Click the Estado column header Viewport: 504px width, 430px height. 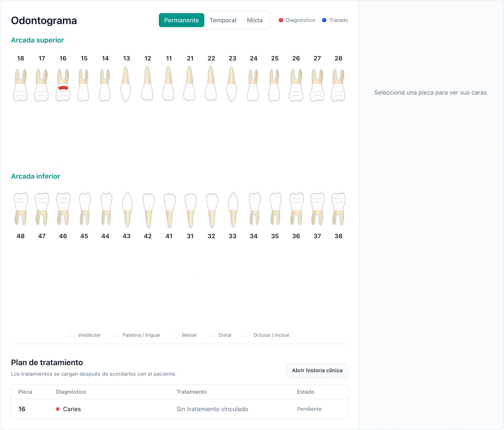tap(306, 392)
